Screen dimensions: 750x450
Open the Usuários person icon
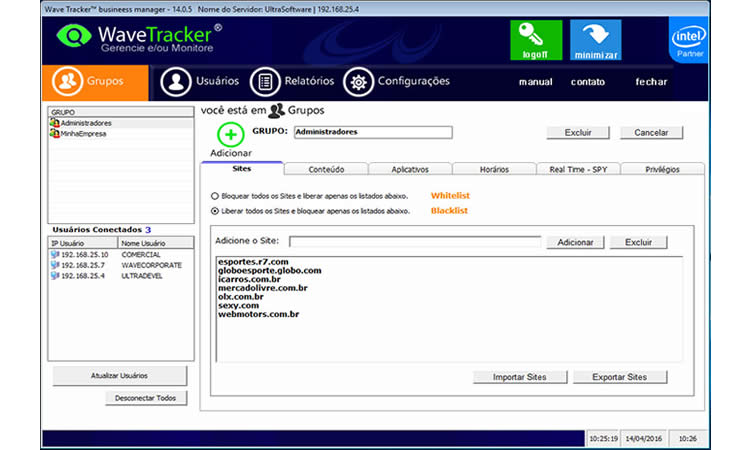[176, 81]
